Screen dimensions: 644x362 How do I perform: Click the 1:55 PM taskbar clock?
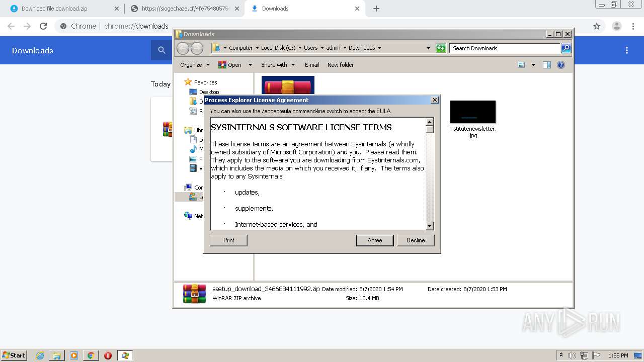coord(618,355)
